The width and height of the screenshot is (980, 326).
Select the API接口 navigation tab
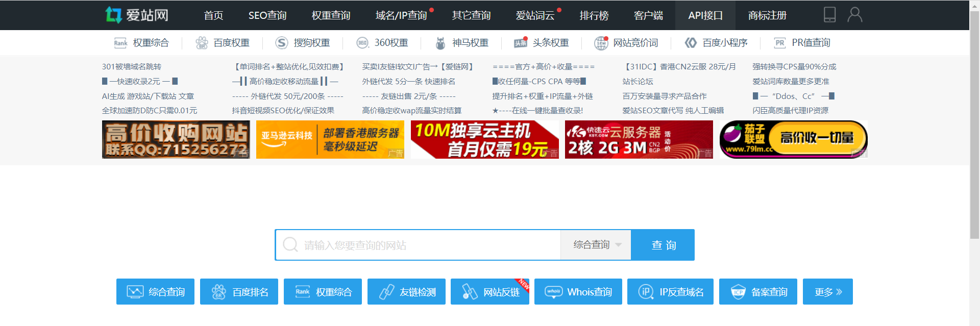coord(705,15)
